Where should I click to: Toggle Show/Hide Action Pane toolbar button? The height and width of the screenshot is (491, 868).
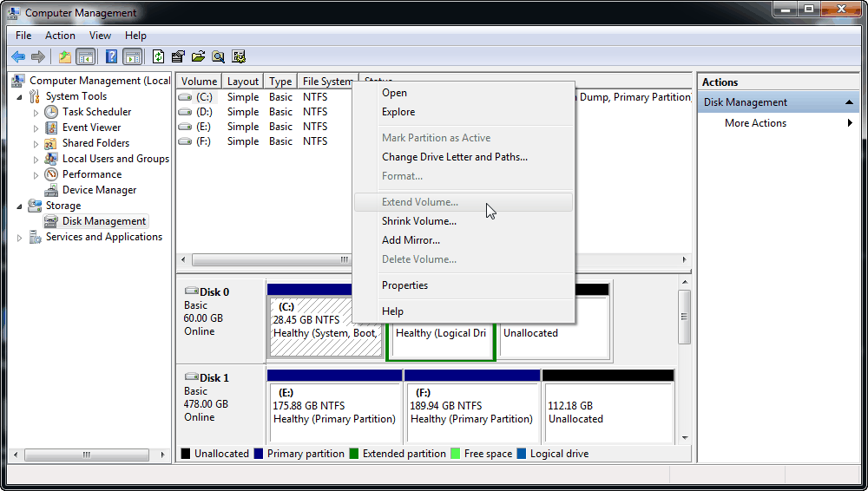point(132,56)
